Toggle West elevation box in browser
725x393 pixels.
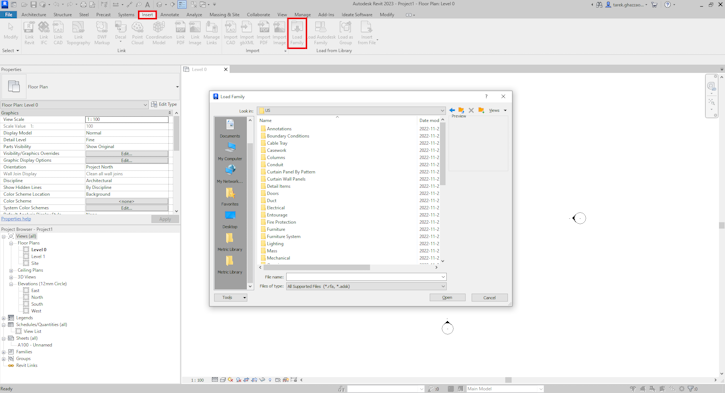click(x=26, y=311)
